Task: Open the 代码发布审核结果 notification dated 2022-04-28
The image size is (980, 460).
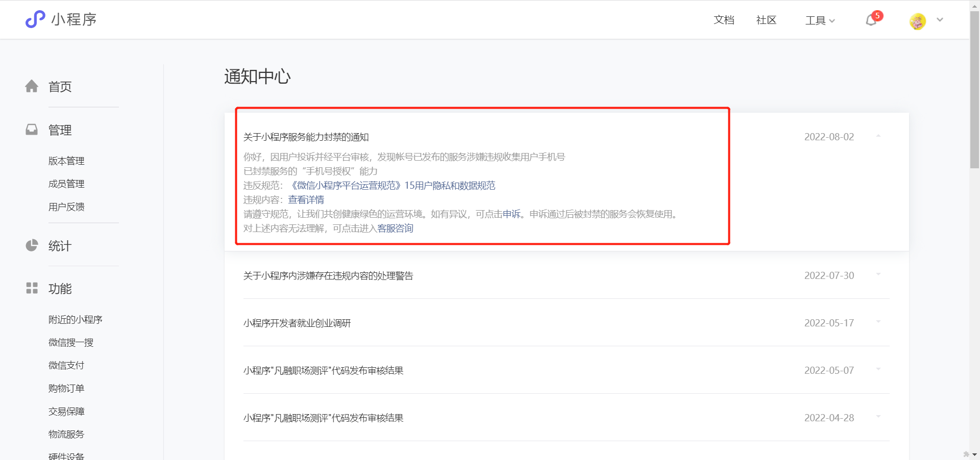Action: pyautogui.click(x=323, y=418)
